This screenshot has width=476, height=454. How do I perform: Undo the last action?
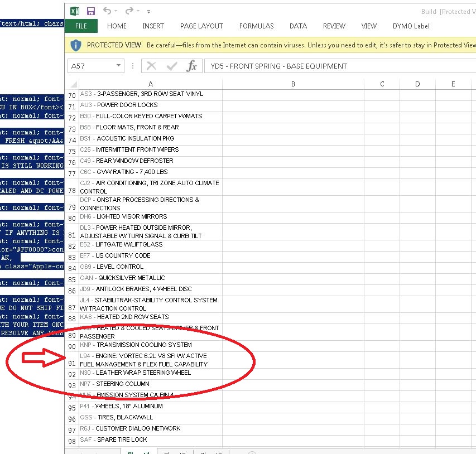click(x=107, y=11)
